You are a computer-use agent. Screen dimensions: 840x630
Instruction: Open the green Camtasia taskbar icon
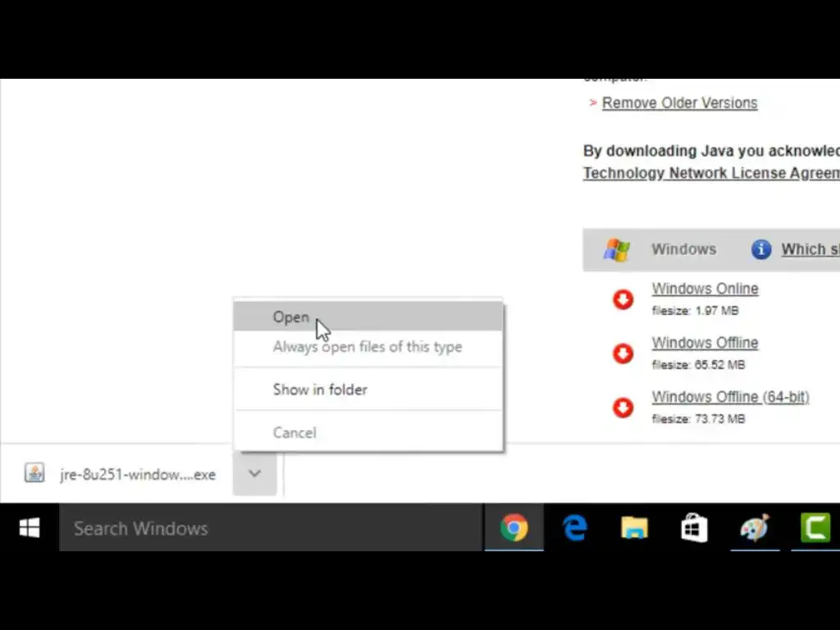815,527
